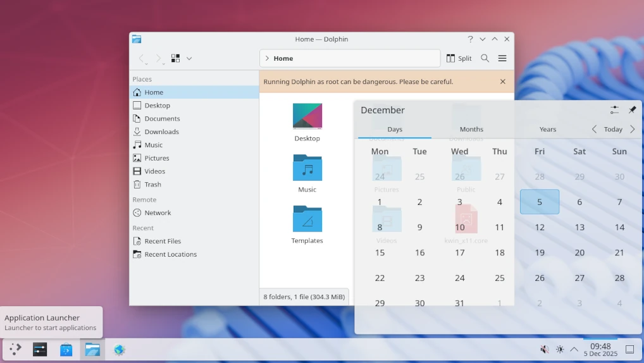This screenshot has height=363, width=644.
Task: Unmute audio via volume tray icon
Action: click(544, 349)
